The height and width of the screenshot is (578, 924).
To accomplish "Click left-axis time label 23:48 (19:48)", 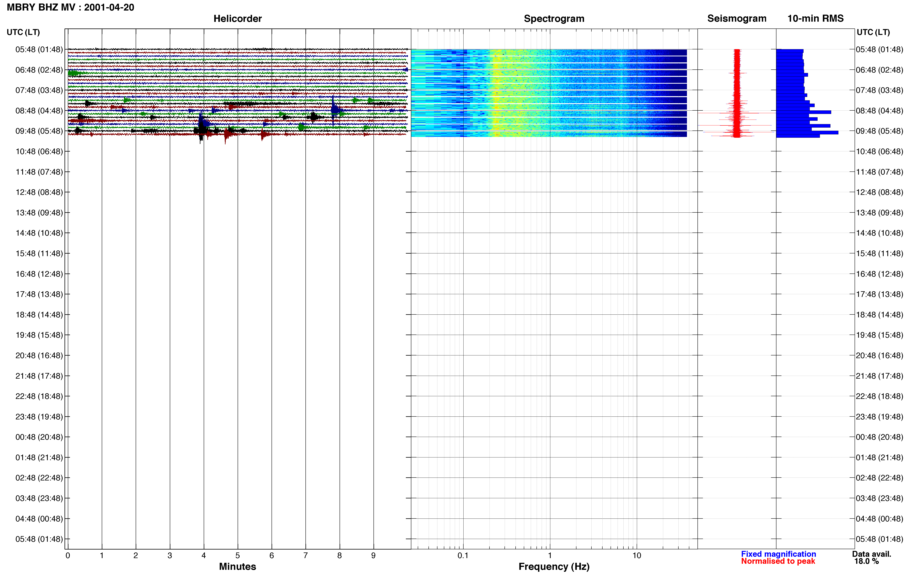I will 39,417.
